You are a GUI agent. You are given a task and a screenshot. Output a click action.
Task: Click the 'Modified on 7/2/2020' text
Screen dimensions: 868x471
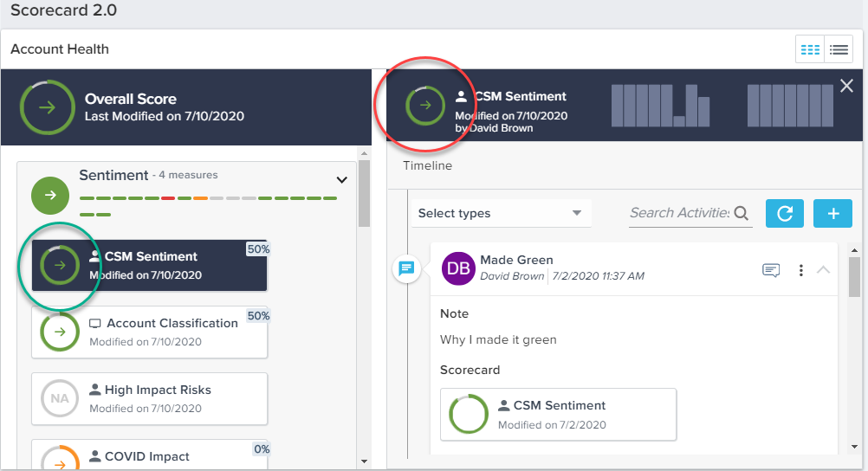(552, 425)
